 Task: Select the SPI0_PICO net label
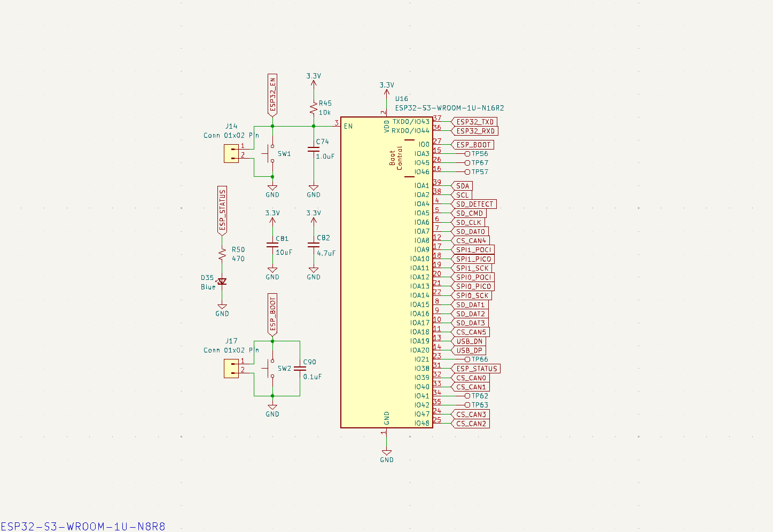473,286
